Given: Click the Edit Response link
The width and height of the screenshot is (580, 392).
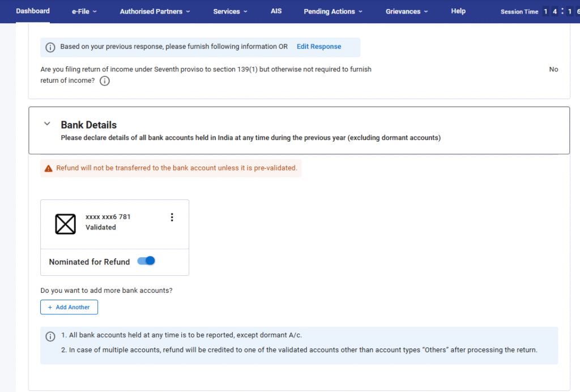Looking at the screenshot, I should tap(319, 46).
